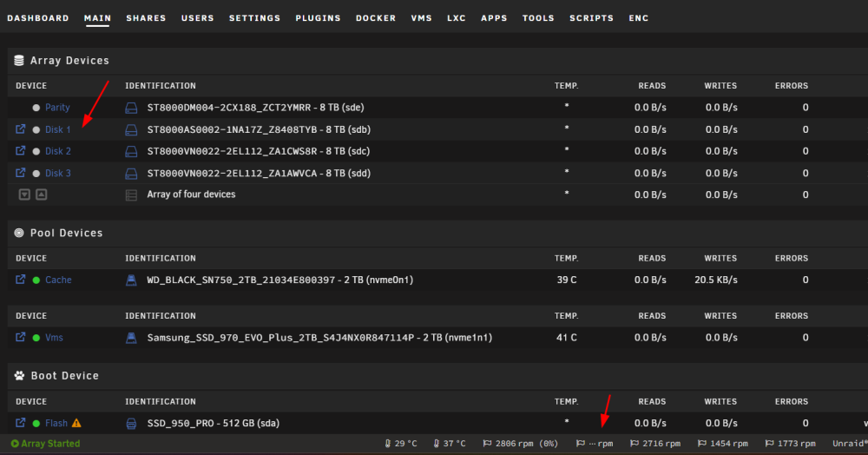Screen dimensions: 868x455
Task: Click the Disk 2 grey status indicator
Action: [x=36, y=152]
